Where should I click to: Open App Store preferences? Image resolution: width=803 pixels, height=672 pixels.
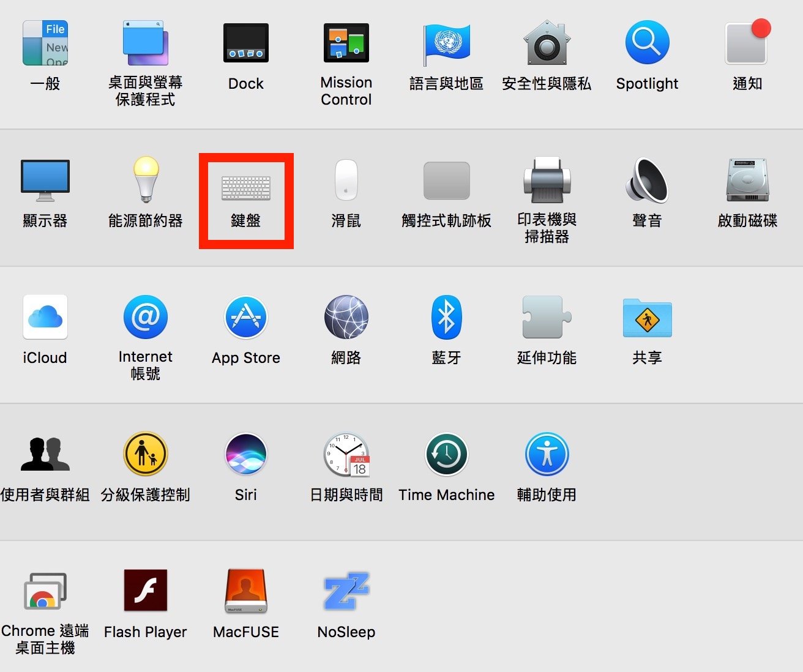(x=246, y=317)
